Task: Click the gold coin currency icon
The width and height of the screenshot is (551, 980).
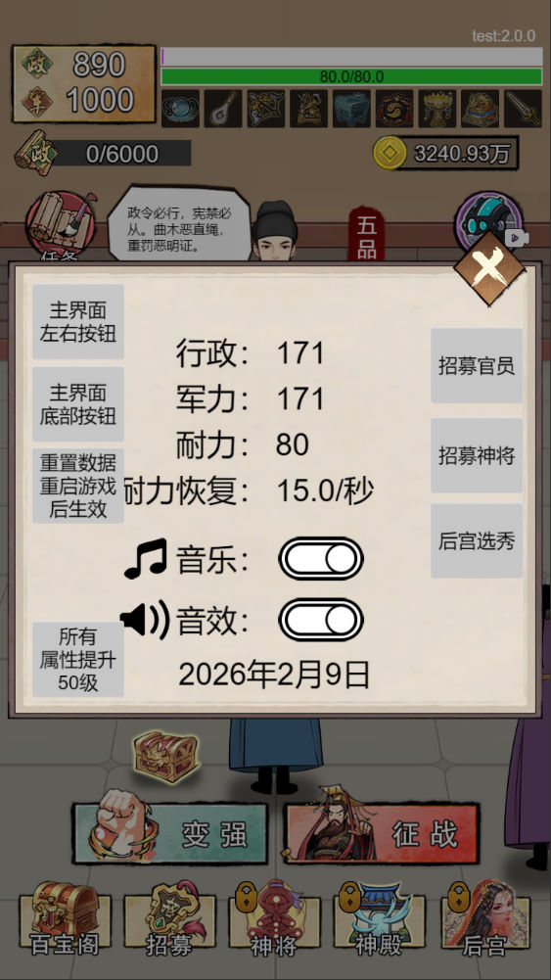Action: pos(390,153)
